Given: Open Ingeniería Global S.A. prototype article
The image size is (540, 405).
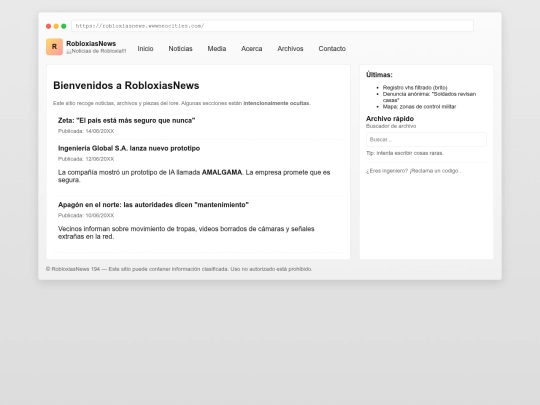Looking at the screenshot, I should click(129, 148).
